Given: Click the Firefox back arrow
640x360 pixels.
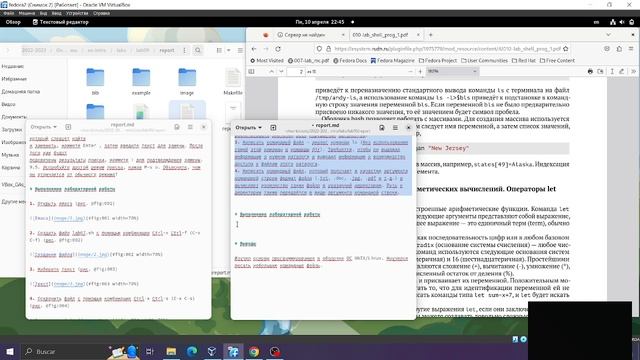Looking at the screenshot, I should (x=254, y=49).
